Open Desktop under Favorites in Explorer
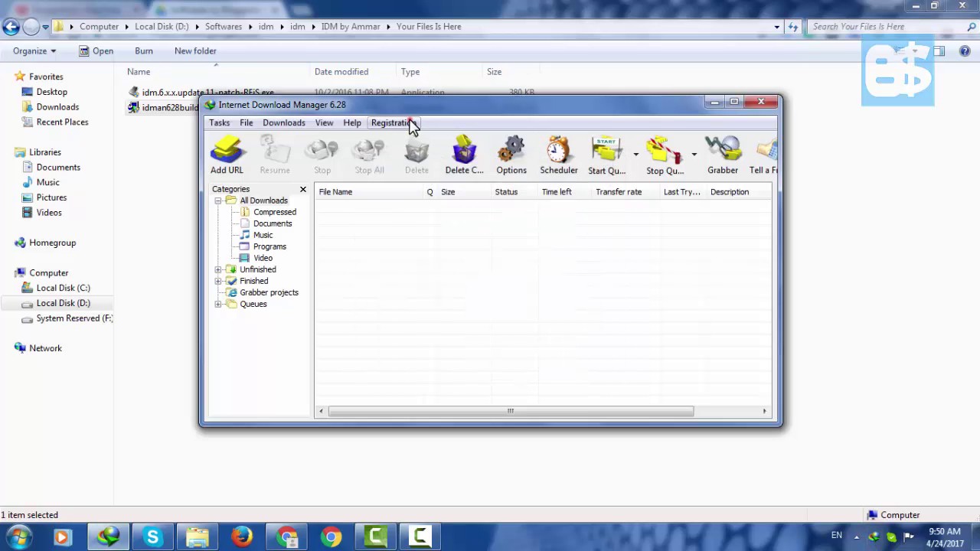This screenshot has width=980, height=551. (x=51, y=92)
